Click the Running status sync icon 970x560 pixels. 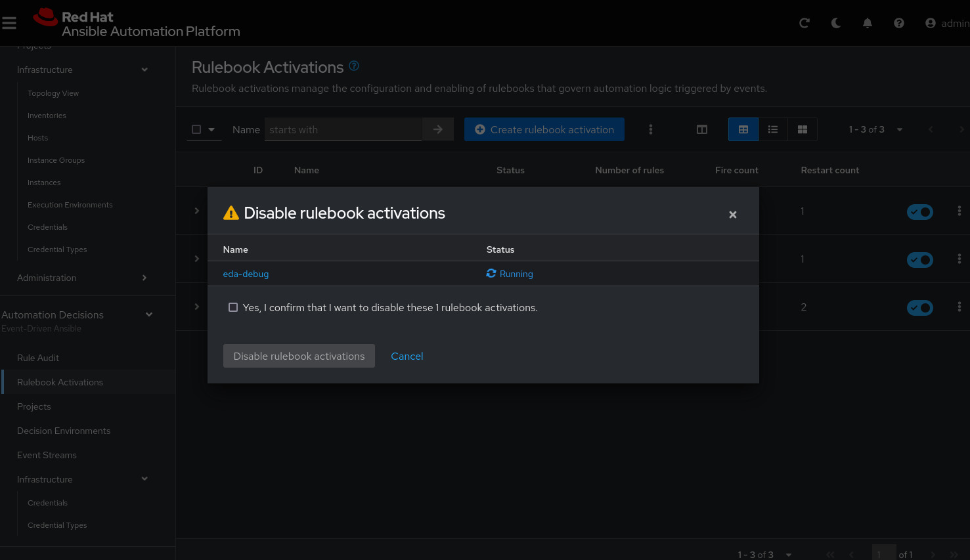[491, 273]
